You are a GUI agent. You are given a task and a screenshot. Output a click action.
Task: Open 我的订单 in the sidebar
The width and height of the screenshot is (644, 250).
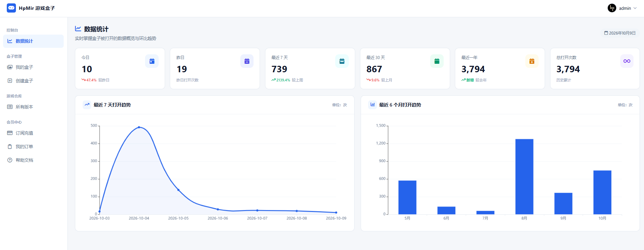[33, 147]
